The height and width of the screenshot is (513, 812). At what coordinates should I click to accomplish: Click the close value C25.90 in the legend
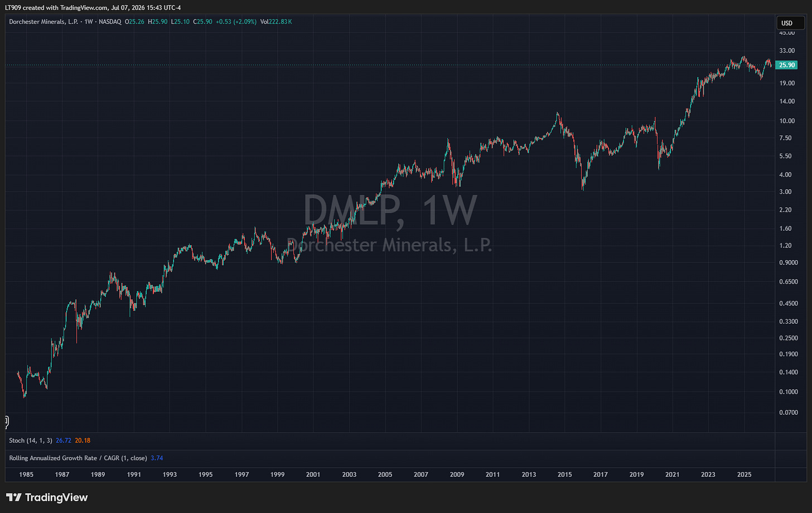pos(202,22)
